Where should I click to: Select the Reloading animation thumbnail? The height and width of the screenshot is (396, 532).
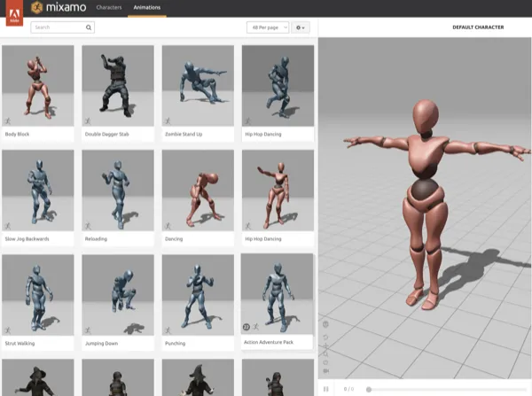pos(118,190)
